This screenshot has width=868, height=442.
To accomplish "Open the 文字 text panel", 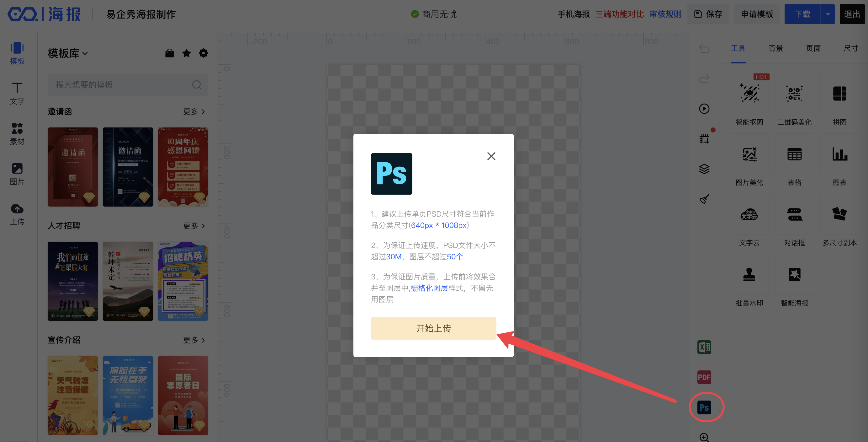I will pyautogui.click(x=17, y=94).
